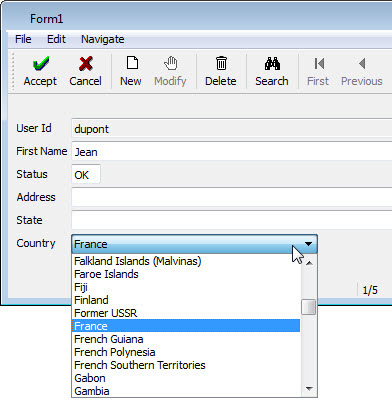Choose French Polynesia from the list

[x=186, y=352]
